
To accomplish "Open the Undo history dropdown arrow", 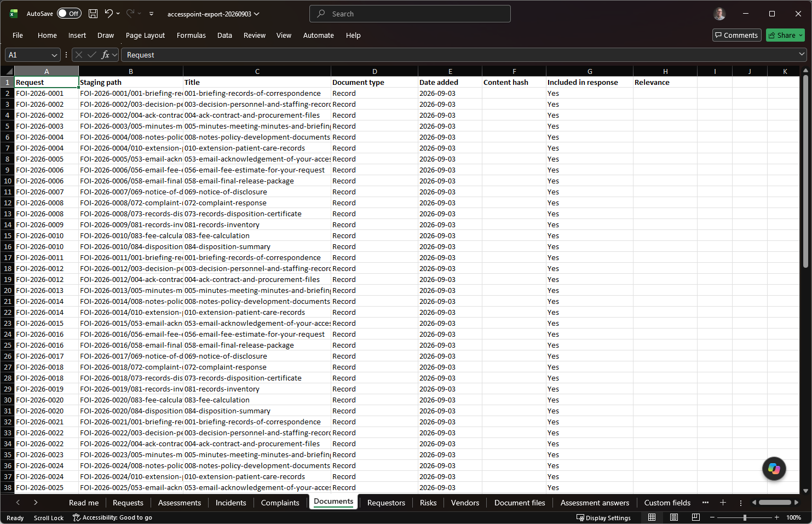I will (118, 14).
